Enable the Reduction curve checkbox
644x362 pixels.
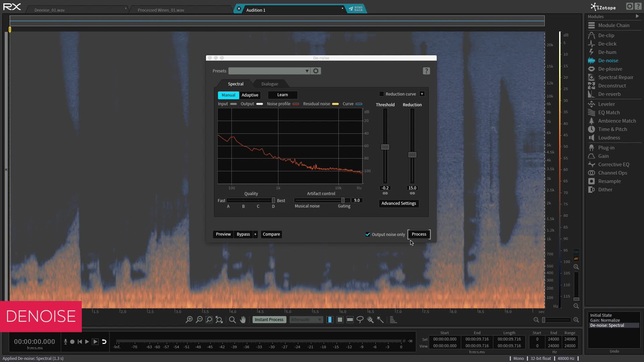[382, 94]
